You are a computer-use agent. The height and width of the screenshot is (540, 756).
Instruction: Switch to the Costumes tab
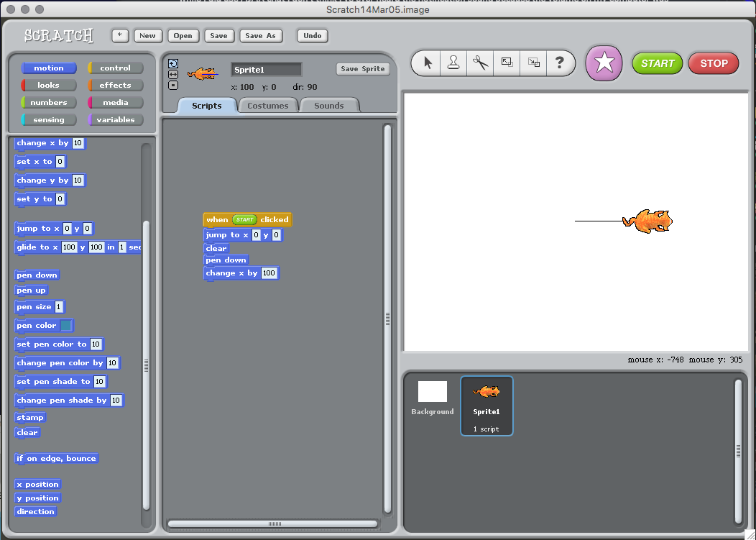click(x=267, y=106)
